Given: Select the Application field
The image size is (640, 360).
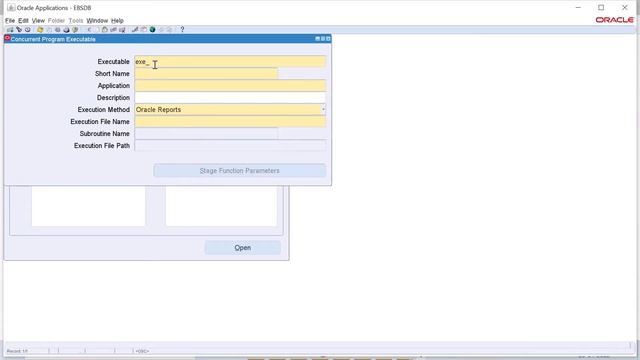Looking at the screenshot, I should [x=230, y=85].
